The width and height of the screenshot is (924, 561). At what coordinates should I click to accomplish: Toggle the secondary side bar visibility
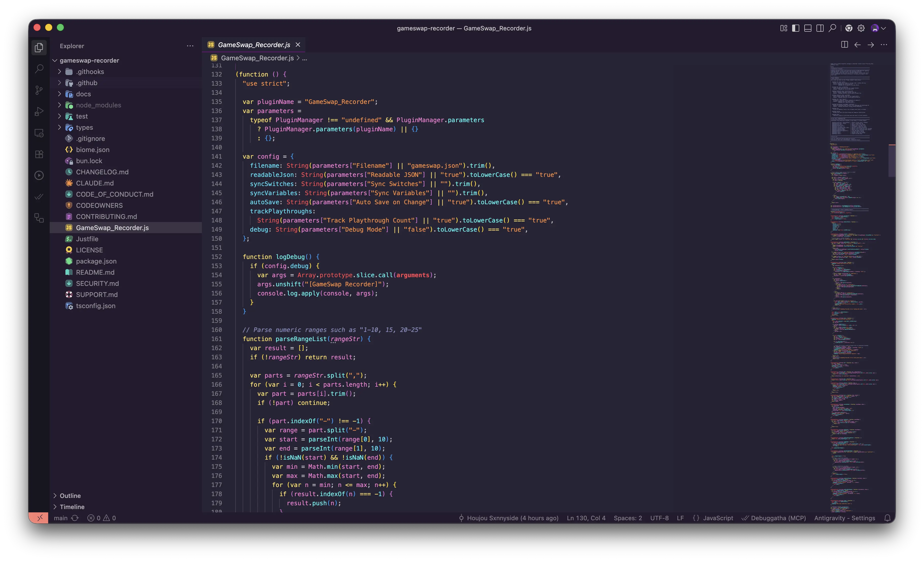(x=820, y=28)
